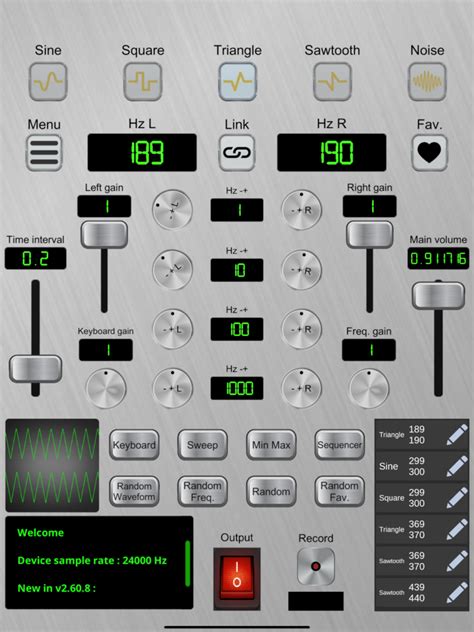Image resolution: width=474 pixels, height=632 pixels.
Task: Add to favorites with the heart button
Action: pyautogui.click(x=430, y=153)
